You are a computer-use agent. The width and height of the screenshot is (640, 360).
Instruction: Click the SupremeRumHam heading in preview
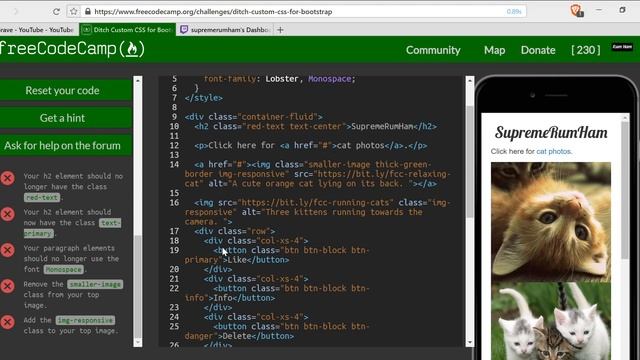pos(551,133)
